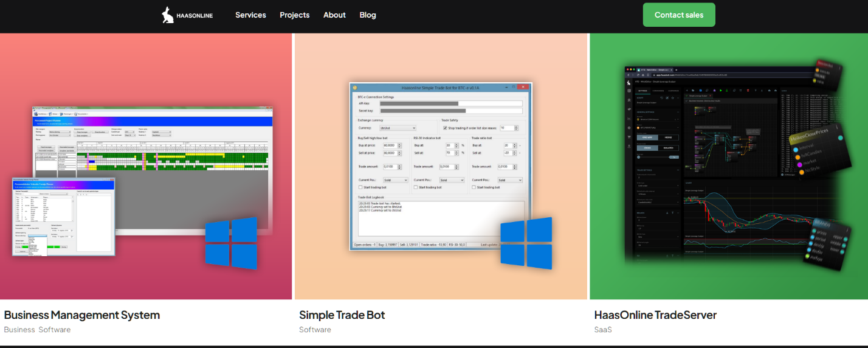Expand Current Pos. dropdown in RSI-30 indicator bot

(x=452, y=180)
